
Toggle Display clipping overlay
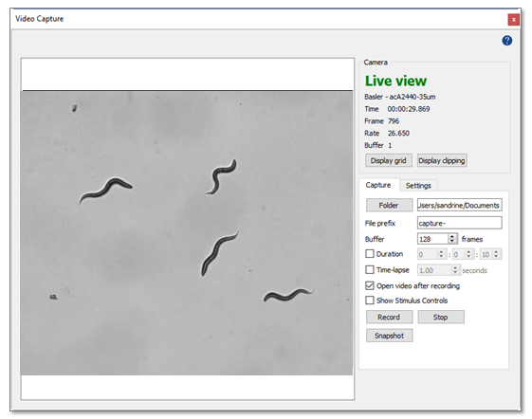click(x=442, y=160)
